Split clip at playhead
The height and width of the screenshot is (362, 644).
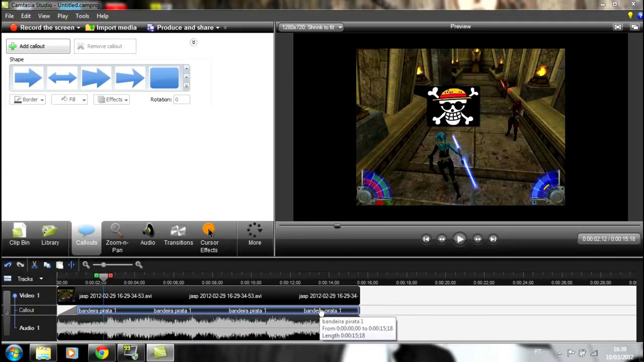[71, 265]
